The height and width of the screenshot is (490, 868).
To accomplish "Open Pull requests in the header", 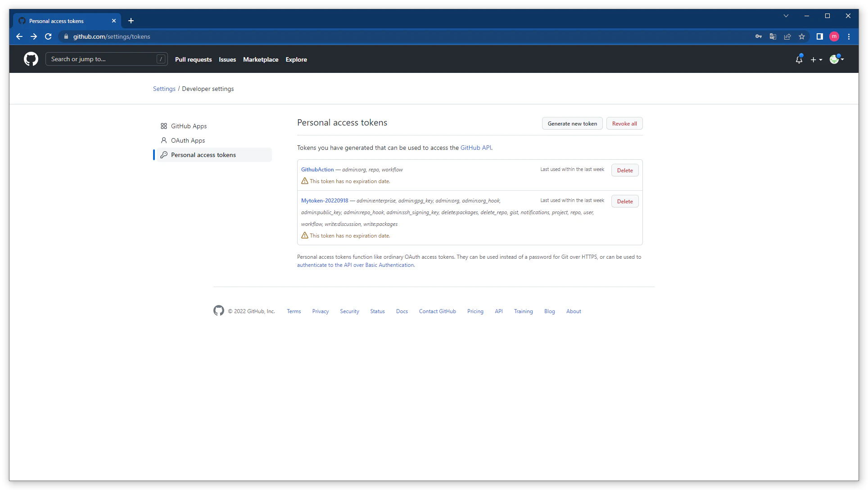I will 193,59.
